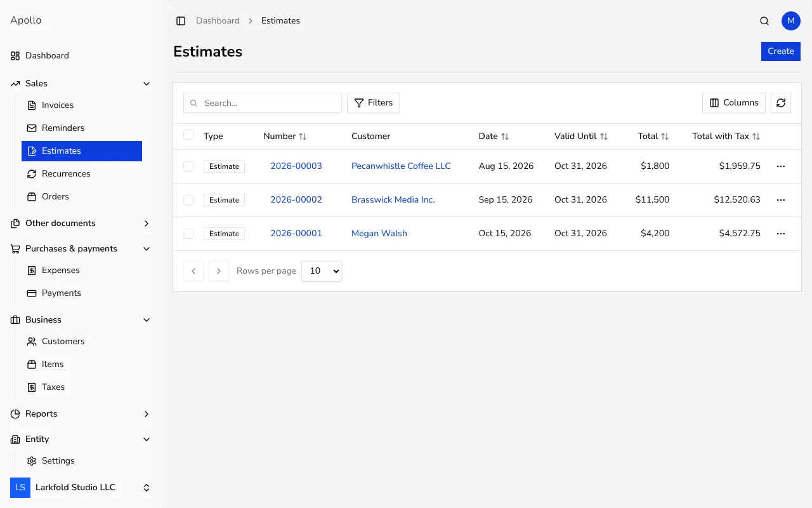Open estimate number 2026-00003 link

[x=296, y=166]
